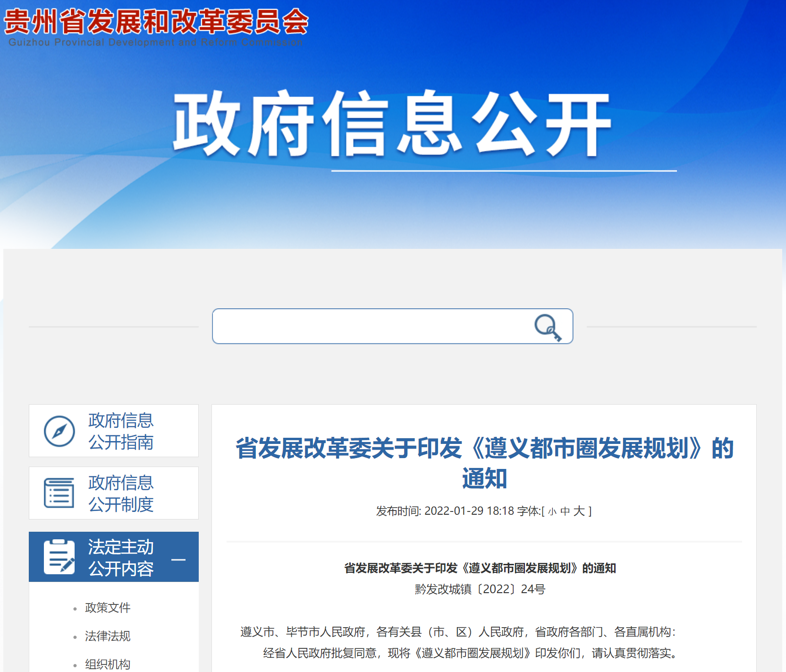Click the large 政府信息公开 banner title

392,124
